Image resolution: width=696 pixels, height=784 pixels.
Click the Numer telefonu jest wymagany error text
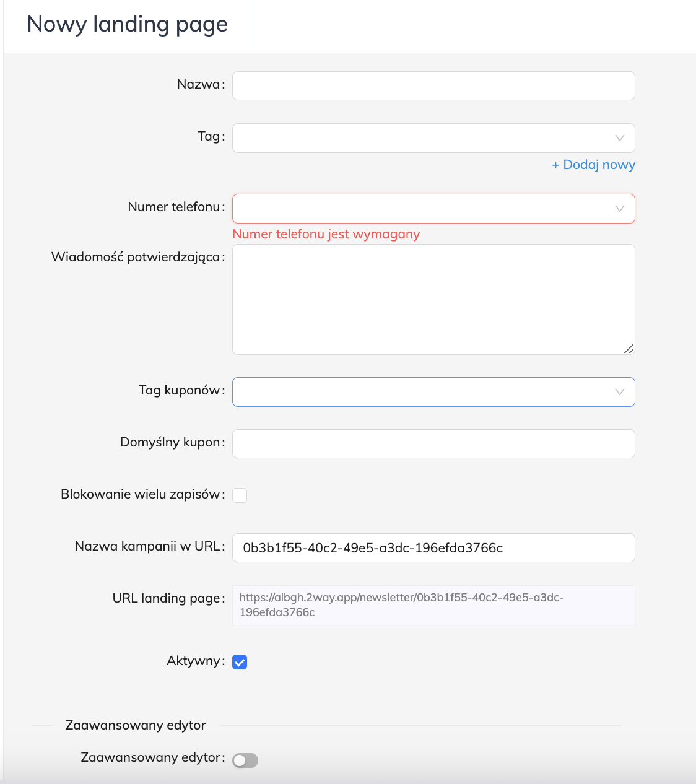pyautogui.click(x=326, y=234)
